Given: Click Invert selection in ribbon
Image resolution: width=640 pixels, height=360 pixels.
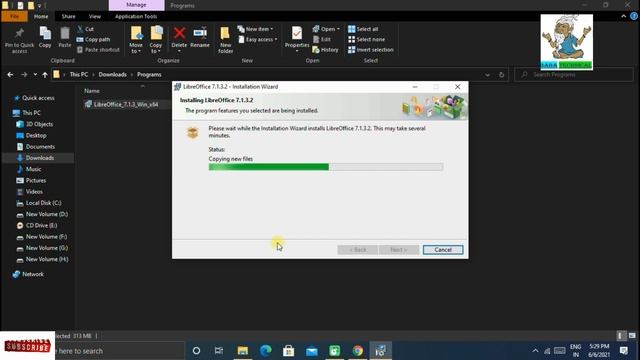Looking at the screenshot, I should pyautogui.click(x=371, y=50).
